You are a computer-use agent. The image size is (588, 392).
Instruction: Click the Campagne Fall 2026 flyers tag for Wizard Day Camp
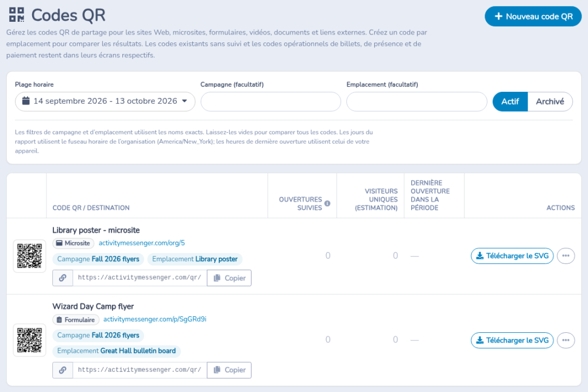(98, 335)
